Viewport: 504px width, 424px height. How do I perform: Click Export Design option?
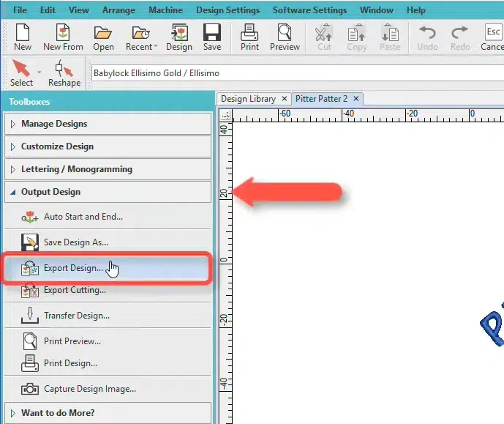(x=108, y=268)
